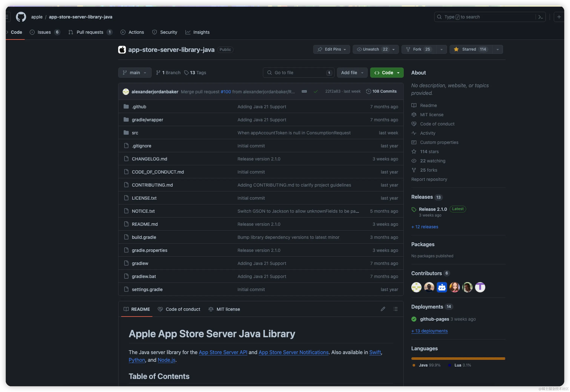Expand the star lists dropdown arrow
Viewport: 570px width, 392px height.
pyautogui.click(x=497, y=49)
